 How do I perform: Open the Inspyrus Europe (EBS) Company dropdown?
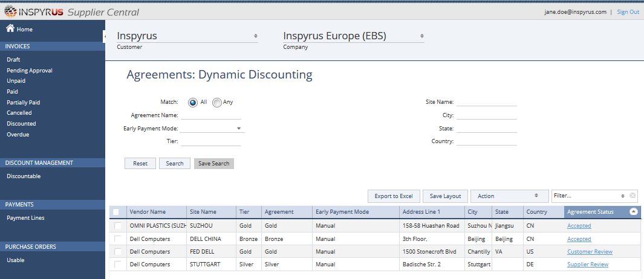[x=353, y=36]
